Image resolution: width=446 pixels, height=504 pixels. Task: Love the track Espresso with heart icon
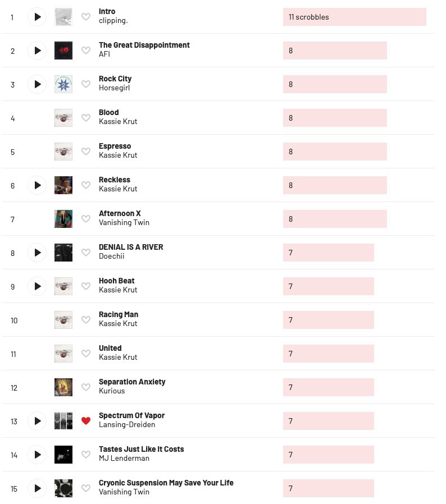click(86, 152)
